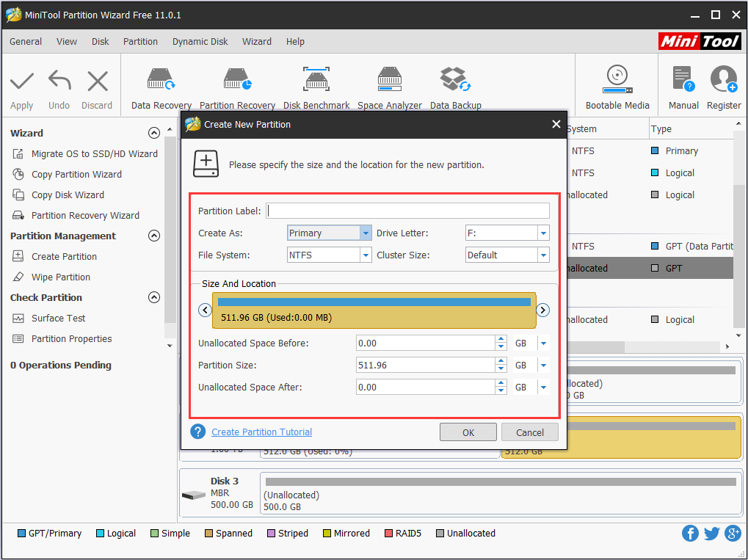Collapse the Wizard section

(153, 133)
